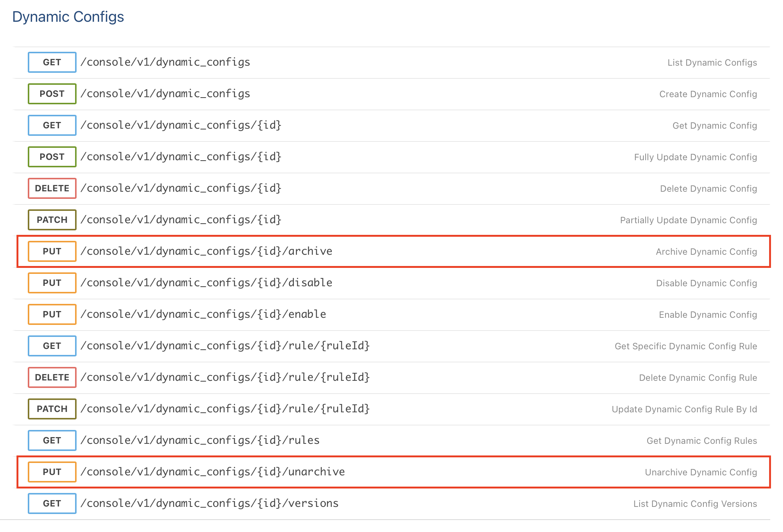Screen dimensions: 783x532
Task: Open the Dynamic Configs section heading
Action: (68, 17)
